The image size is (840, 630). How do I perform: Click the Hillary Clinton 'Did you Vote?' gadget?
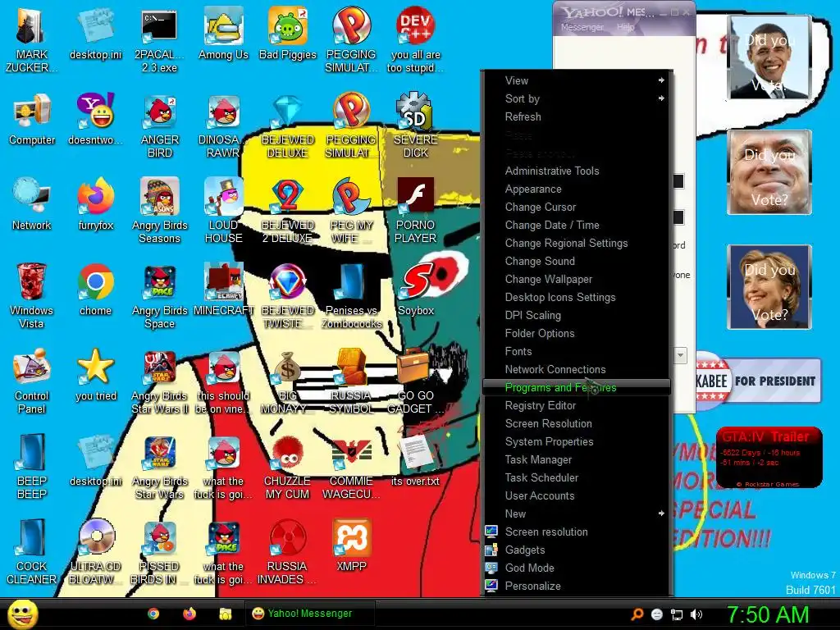769,286
